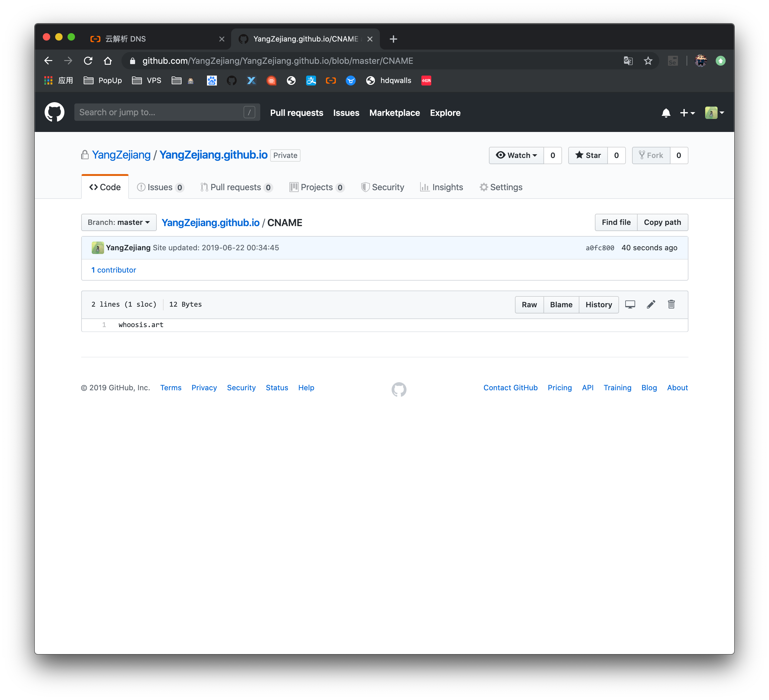The width and height of the screenshot is (769, 700).
Task: Expand the Branch: master selector
Action: pyautogui.click(x=119, y=222)
